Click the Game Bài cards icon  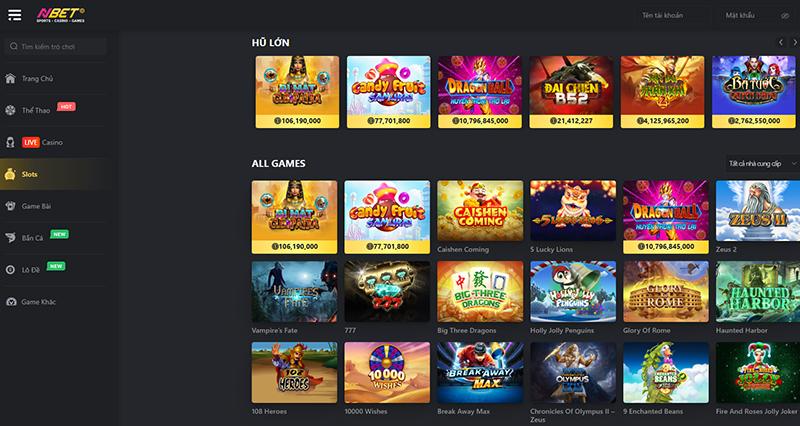[x=10, y=206]
